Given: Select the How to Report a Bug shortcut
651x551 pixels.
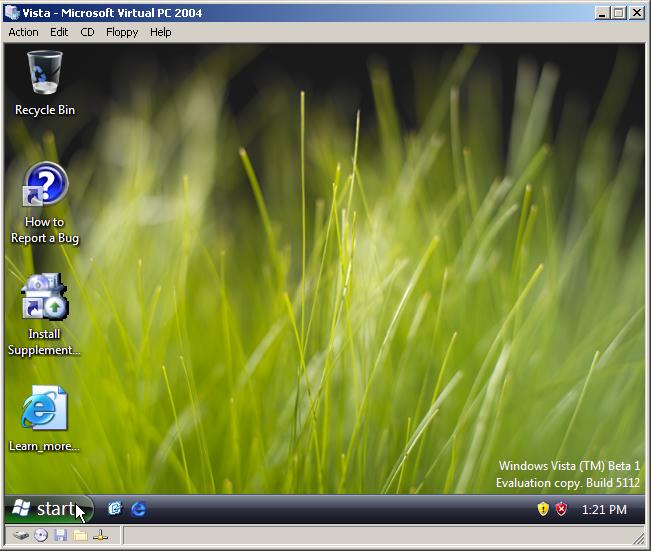Looking at the screenshot, I should 45,203.
